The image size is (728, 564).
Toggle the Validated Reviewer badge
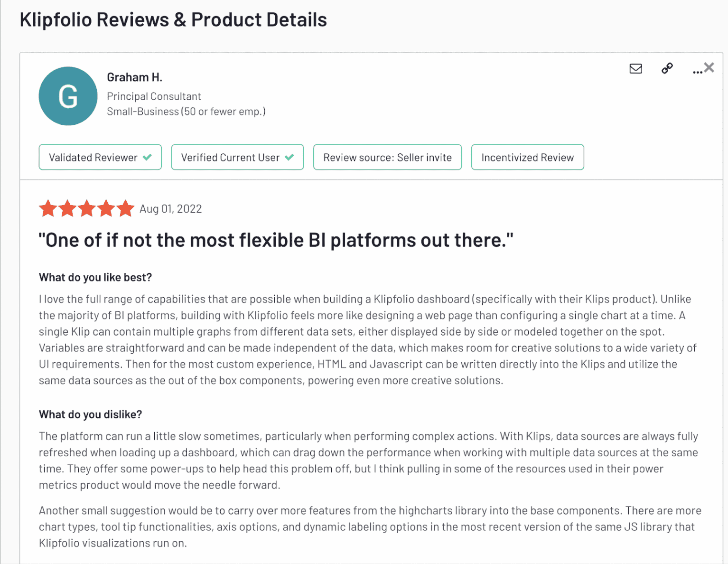pyautogui.click(x=100, y=157)
